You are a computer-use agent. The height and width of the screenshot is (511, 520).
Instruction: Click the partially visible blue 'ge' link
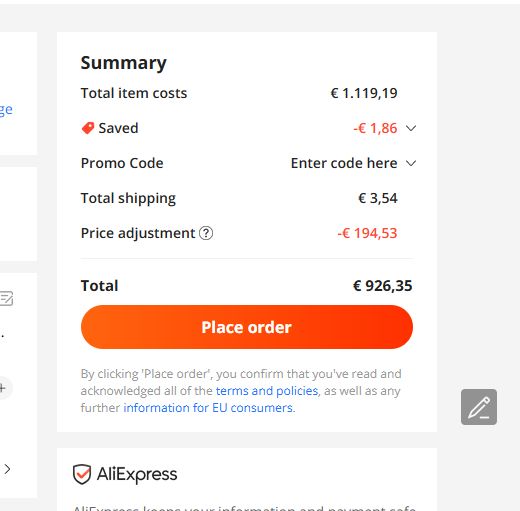click(6, 110)
